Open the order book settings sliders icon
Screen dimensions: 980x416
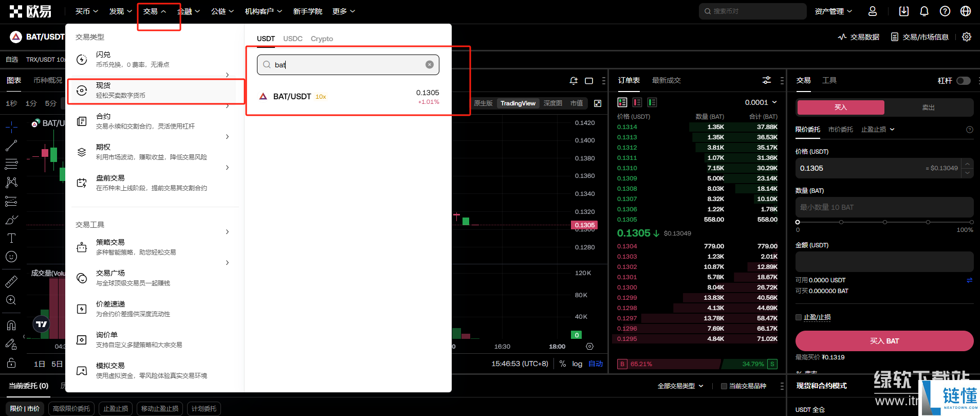point(767,80)
